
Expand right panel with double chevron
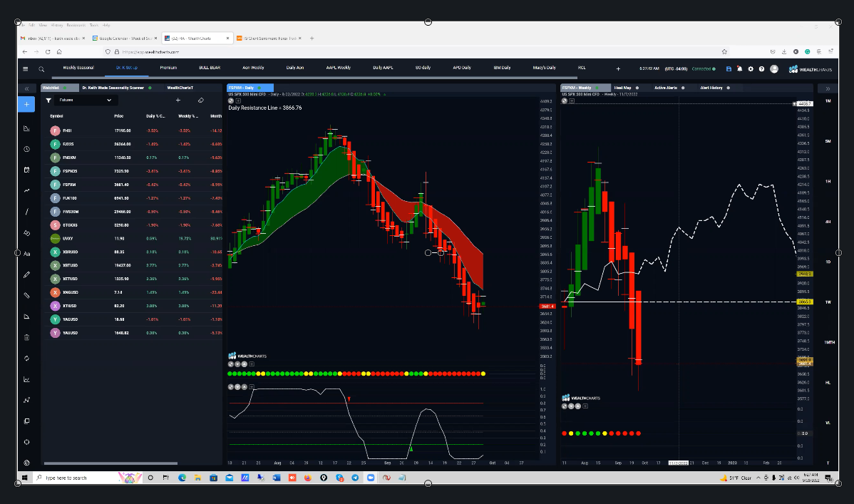click(x=828, y=88)
